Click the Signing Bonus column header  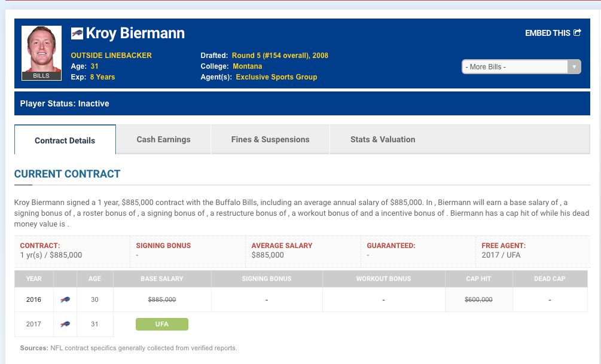(267, 279)
